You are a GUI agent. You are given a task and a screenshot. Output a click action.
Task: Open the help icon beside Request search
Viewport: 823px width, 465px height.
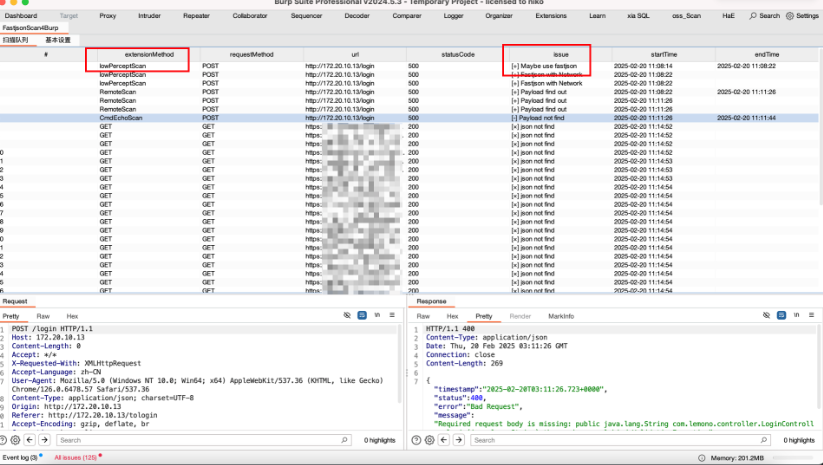point(3,440)
